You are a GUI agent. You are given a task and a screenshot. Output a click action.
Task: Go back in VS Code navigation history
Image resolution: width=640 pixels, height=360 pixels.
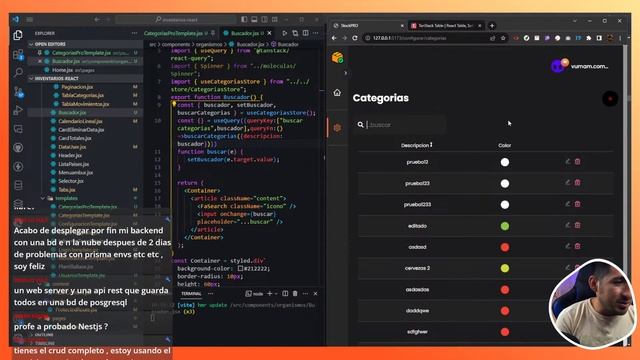pyautogui.click(x=97, y=19)
